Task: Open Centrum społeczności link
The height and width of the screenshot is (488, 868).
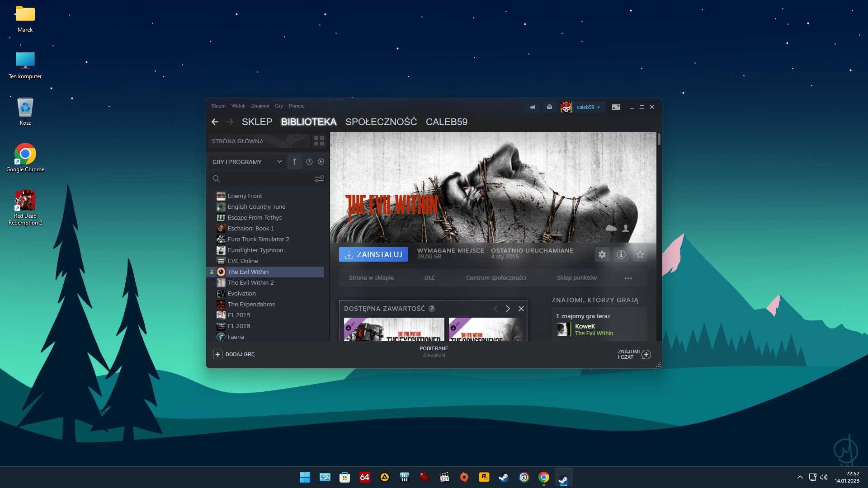Action: click(x=496, y=278)
